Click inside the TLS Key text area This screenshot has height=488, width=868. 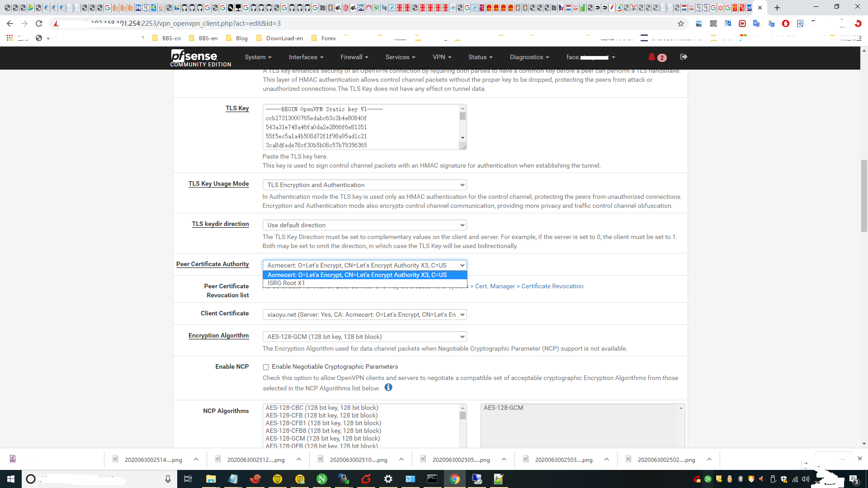[x=361, y=127]
